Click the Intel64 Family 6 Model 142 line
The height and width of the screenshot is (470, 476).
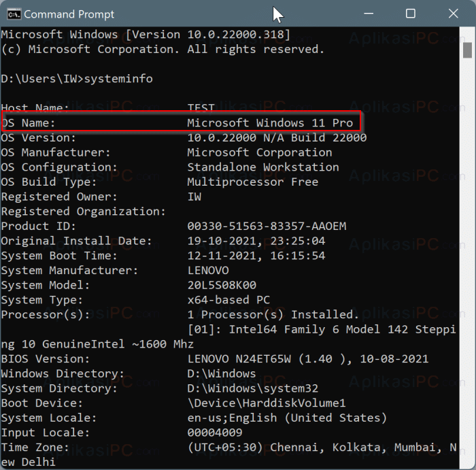322,330
